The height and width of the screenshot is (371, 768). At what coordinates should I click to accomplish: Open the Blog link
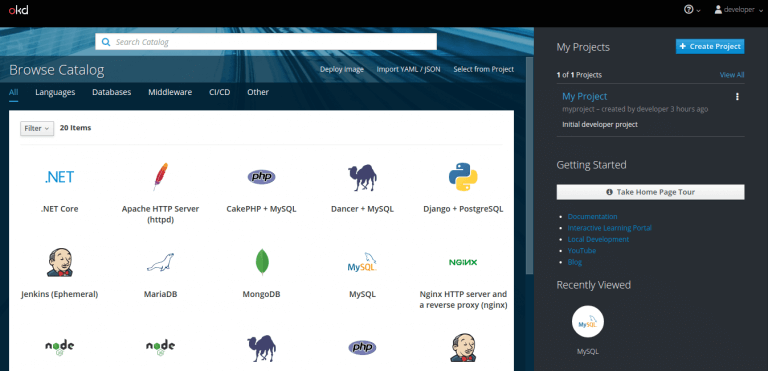tap(575, 262)
